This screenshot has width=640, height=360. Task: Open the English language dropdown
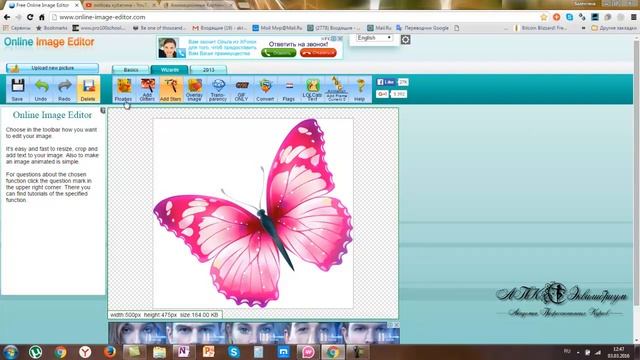(x=374, y=38)
